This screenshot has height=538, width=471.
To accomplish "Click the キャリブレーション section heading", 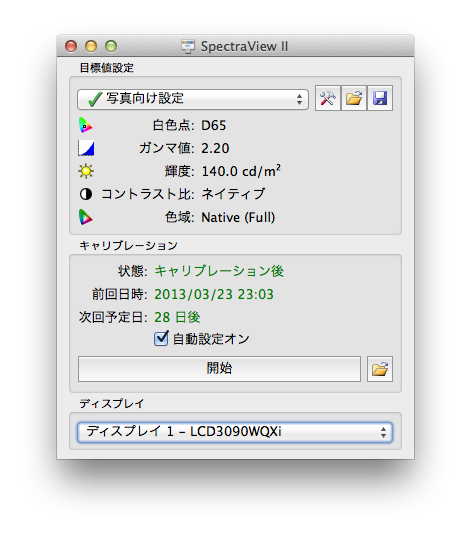I will click(x=128, y=246).
